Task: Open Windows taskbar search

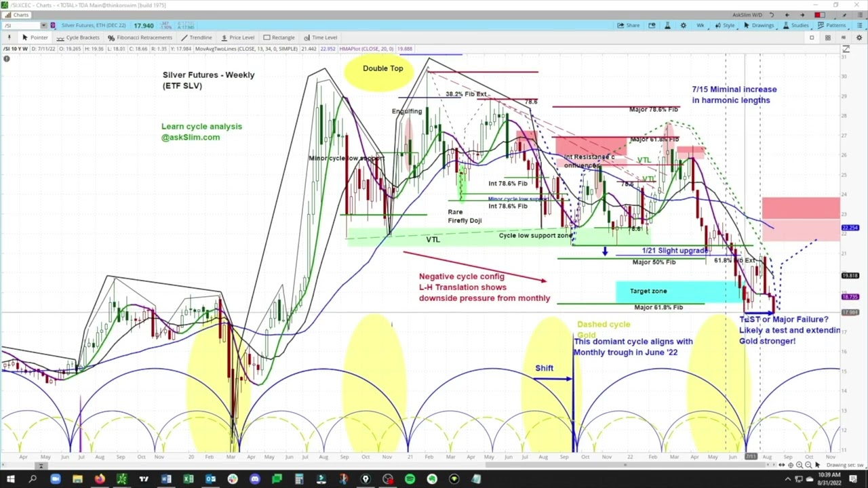Action: [x=33, y=480]
